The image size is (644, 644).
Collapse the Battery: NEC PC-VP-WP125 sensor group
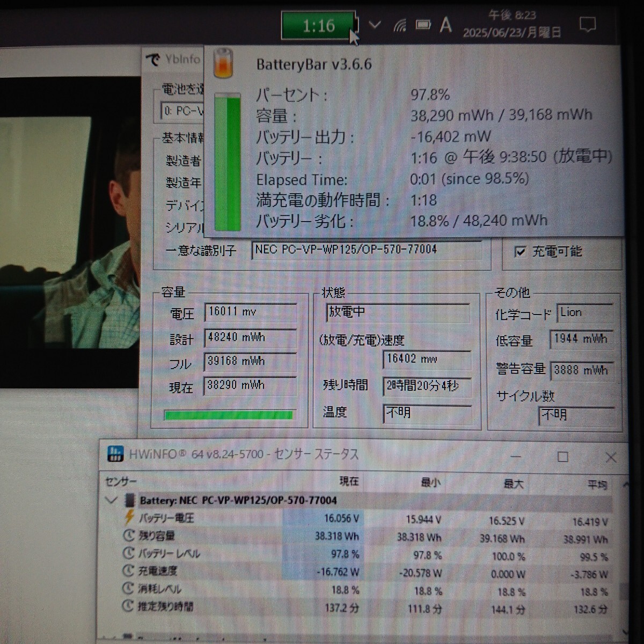(111, 500)
